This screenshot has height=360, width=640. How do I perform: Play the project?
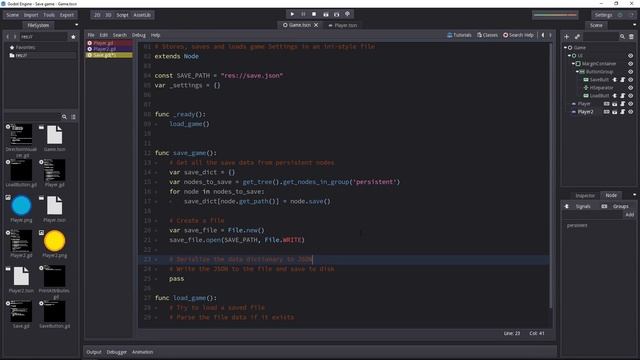point(292,14)
